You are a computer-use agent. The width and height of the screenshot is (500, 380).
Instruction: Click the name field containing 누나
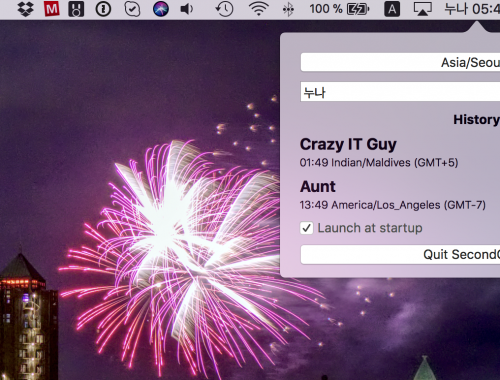[400, 92]
